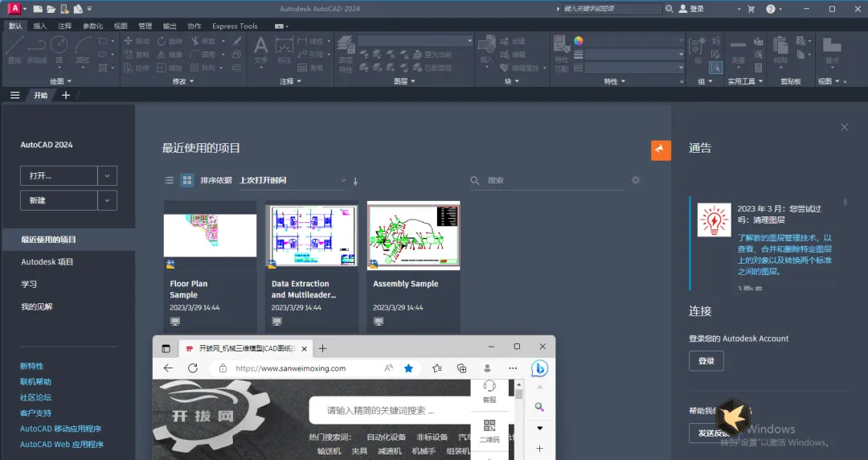Select the Circle (圆) tool
The height and width of the screenshot is (460, 868).
pyautogui.click(x=59, y=49)
